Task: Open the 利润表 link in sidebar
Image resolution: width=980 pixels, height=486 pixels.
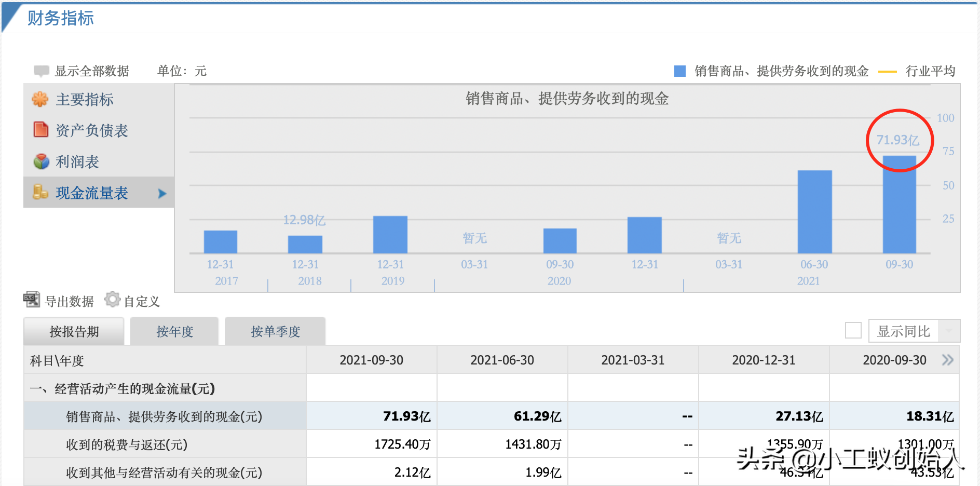Action: [x=77, y=161]
